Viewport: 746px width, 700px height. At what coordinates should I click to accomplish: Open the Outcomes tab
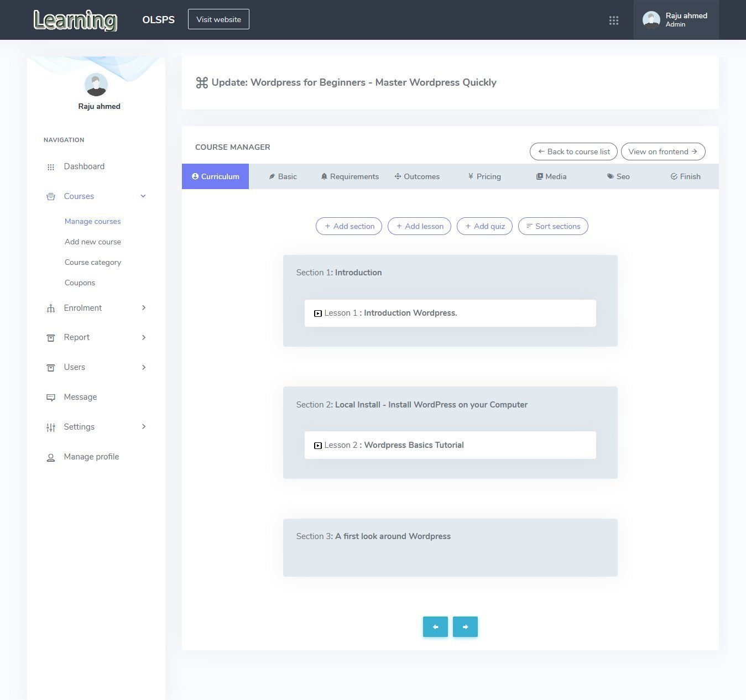(417, 176)
